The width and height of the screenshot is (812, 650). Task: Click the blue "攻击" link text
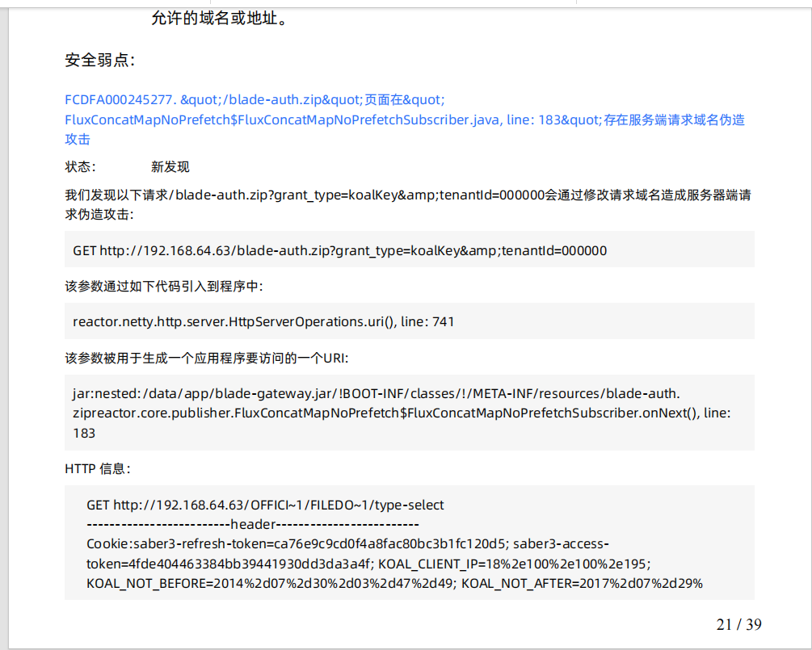[x=78, y=140]
